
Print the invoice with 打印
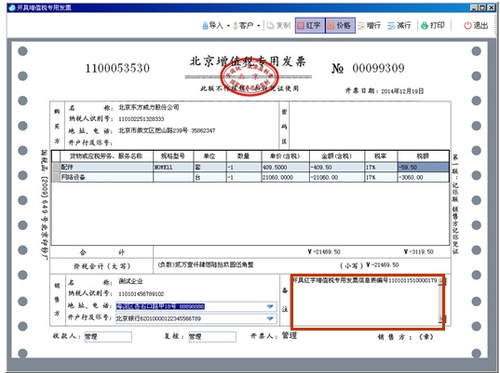[433, 25]
